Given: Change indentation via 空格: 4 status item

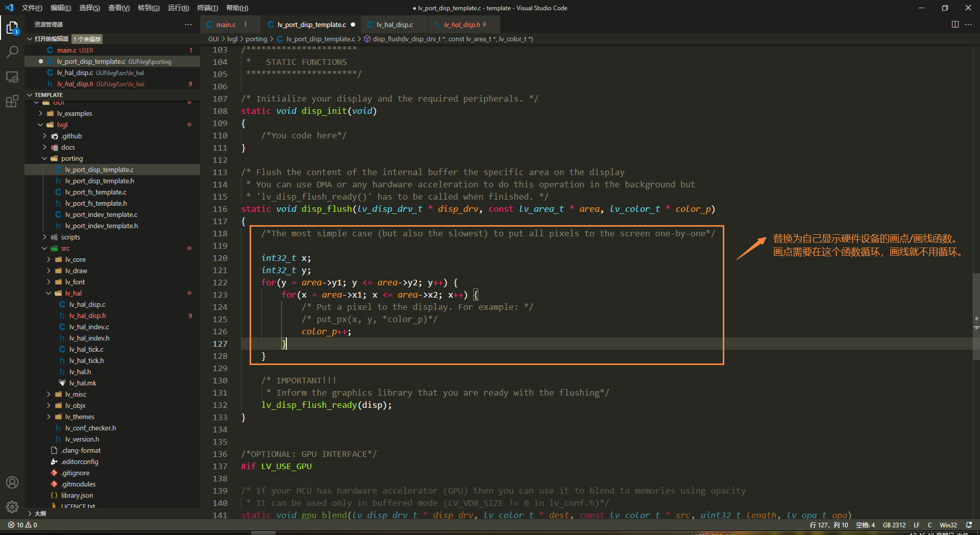Looking at the screenshot, I should (x=865, y=525).
